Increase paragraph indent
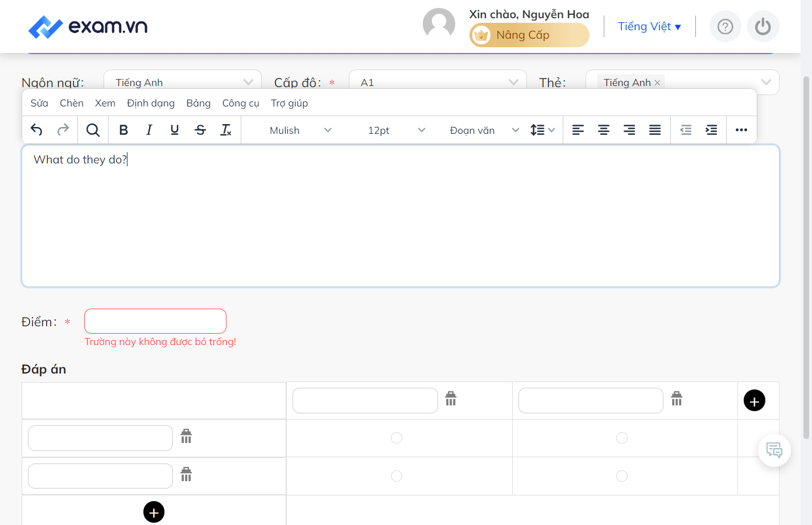Viewport: 812px width, 525px height. pyautogui.click(x=711, y=130)
